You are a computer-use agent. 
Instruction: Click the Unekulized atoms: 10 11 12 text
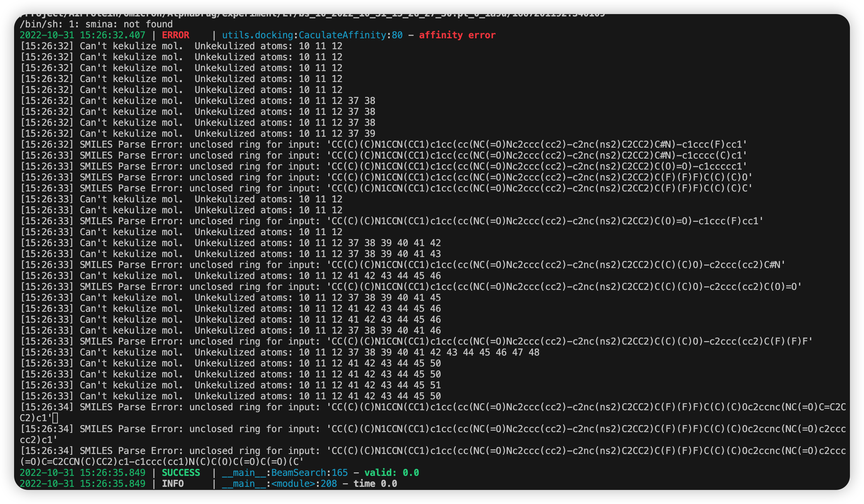click(x=270, y=46)
